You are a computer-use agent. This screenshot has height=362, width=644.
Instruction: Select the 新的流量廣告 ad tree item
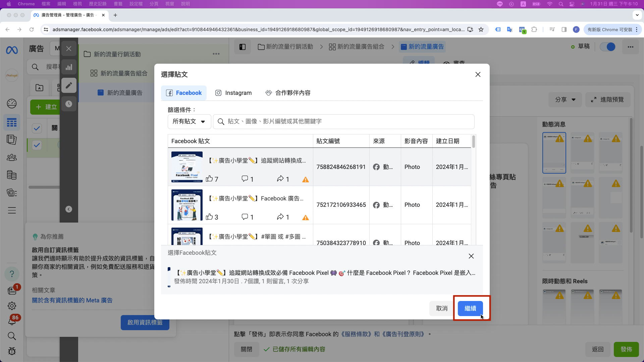pos(120,93)
